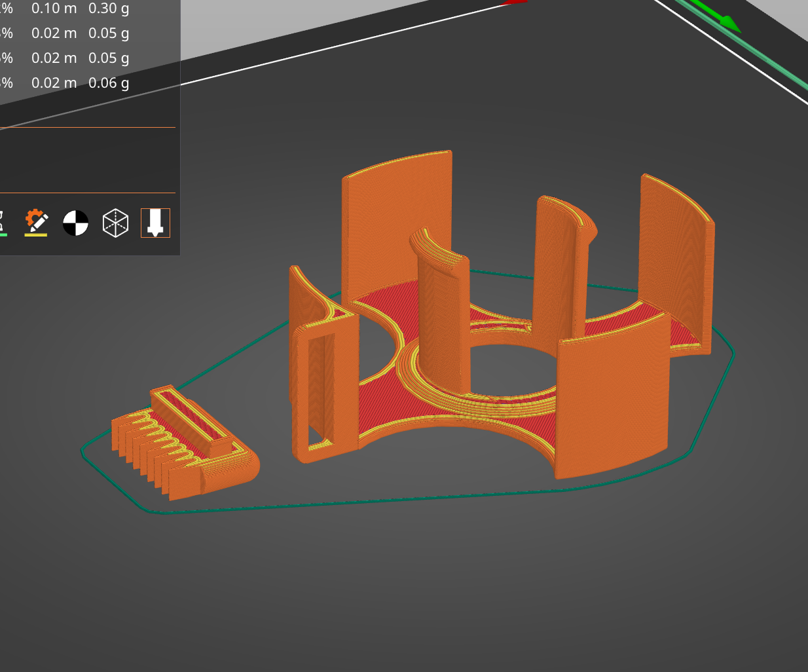The height and width of the screenshot is (672, 808).
Task: Show the center of gravity marker icon
Action: (x=75, y=223)
